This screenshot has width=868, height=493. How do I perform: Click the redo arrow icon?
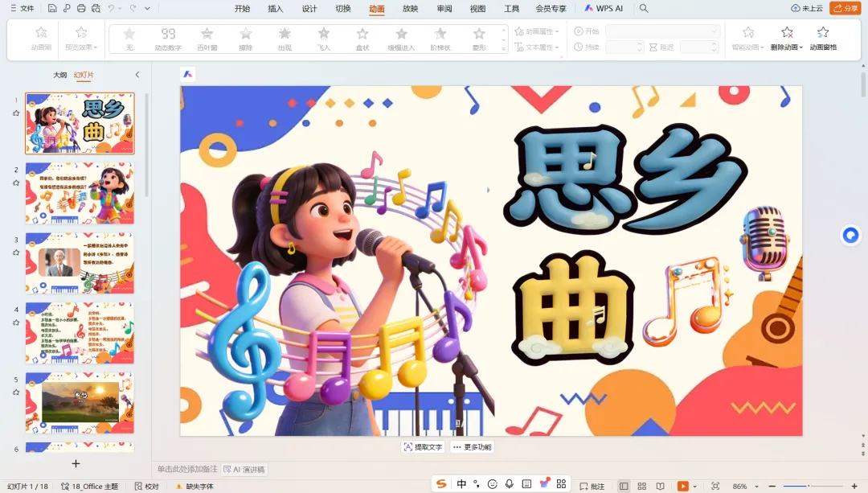pos(133,8)
